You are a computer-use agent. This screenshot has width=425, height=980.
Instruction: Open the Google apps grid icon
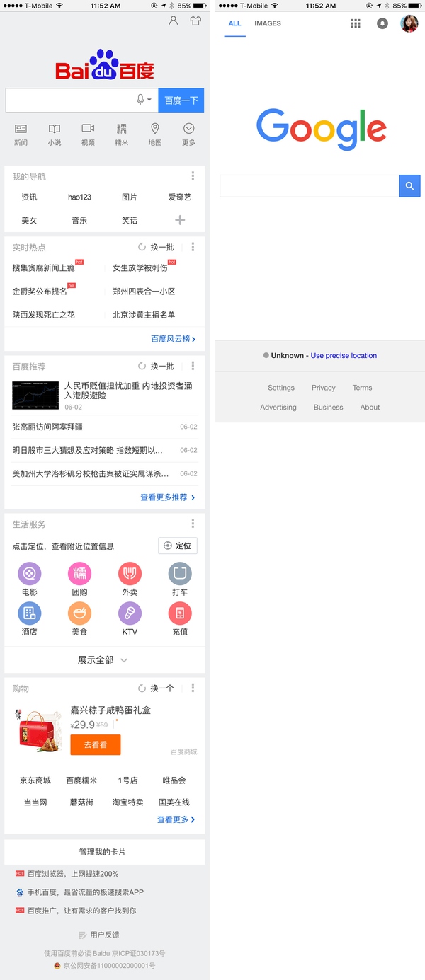coord(356,23)
